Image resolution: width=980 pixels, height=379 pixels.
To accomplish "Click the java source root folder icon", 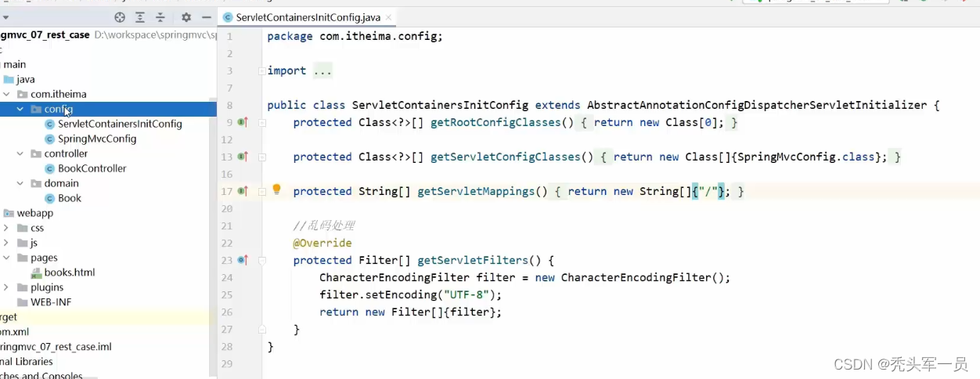I will tap(9, 79).
